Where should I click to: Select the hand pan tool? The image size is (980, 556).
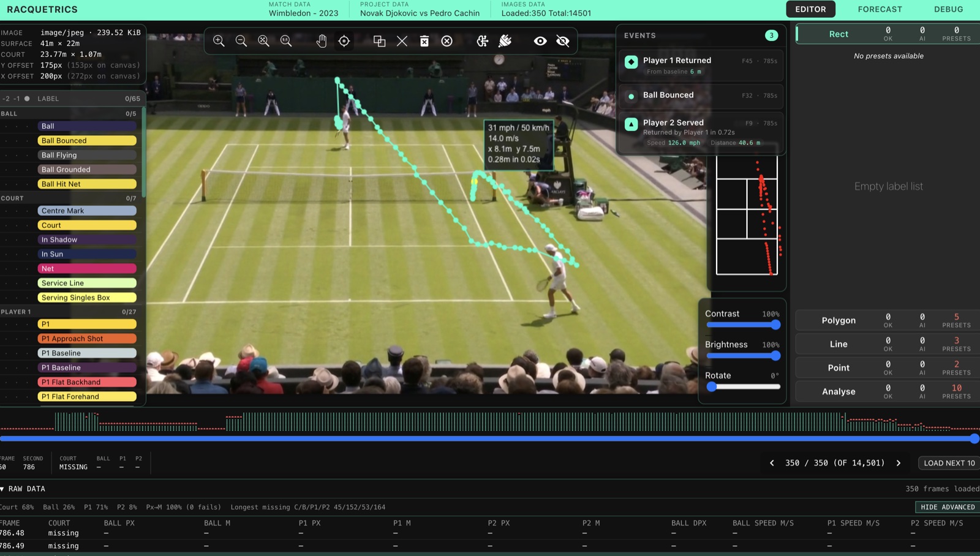[x=322, y=41]
